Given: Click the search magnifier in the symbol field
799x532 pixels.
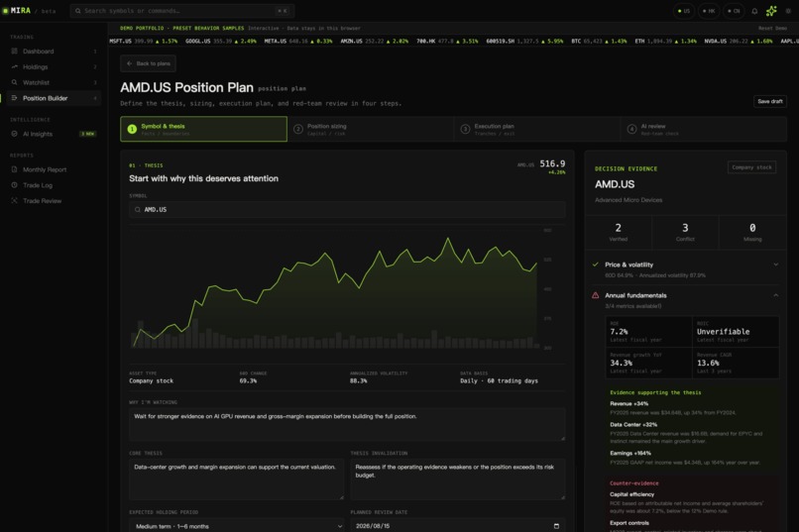Looking at the screenshot, I should coord(138,210).
